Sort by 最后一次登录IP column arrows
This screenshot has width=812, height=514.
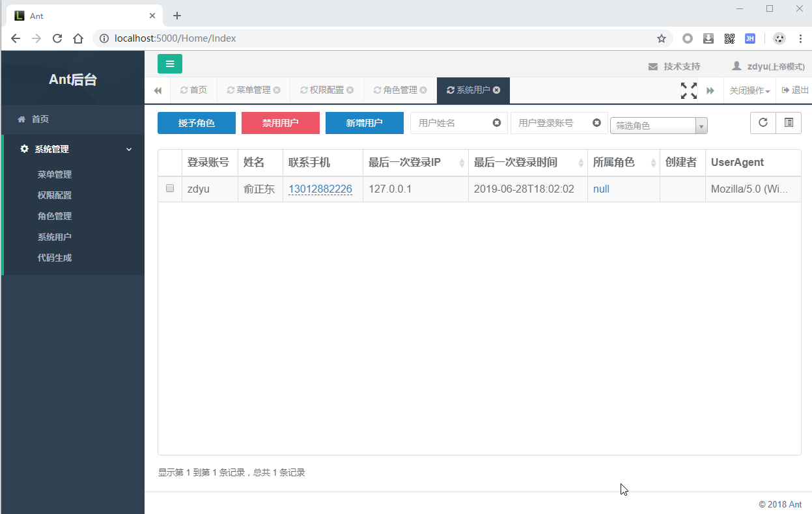(x=462, y=163)
